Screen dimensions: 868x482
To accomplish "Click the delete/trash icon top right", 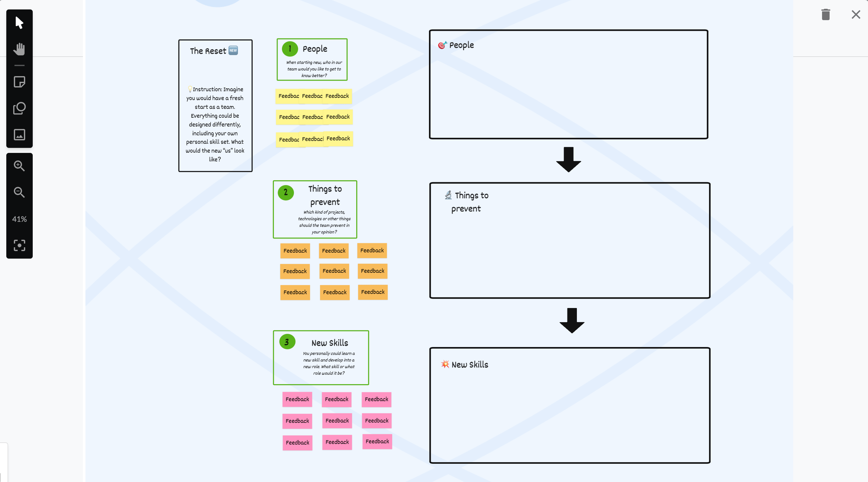I will tap(826, 14).
